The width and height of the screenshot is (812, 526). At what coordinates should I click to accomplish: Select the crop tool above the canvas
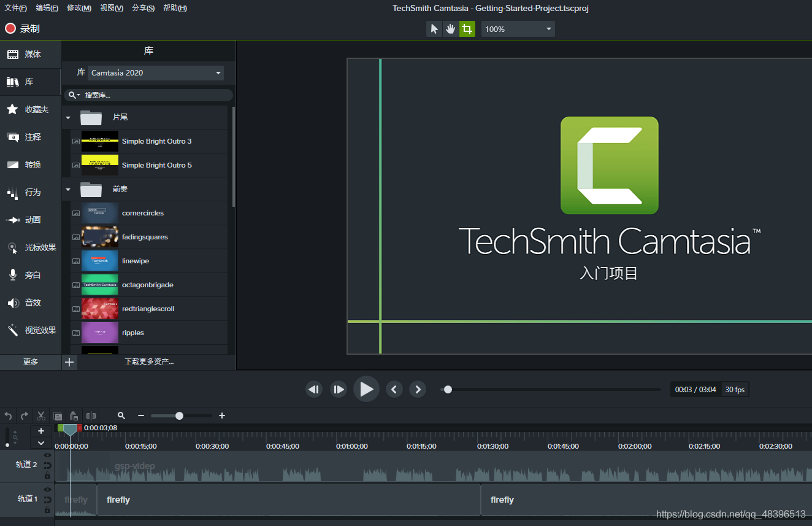(467, 29)
